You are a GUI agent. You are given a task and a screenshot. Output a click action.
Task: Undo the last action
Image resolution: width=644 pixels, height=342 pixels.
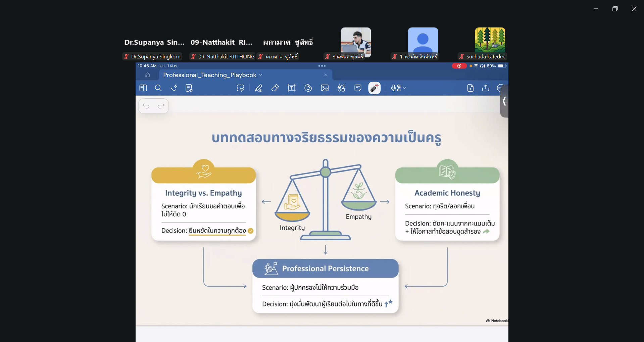146,106
